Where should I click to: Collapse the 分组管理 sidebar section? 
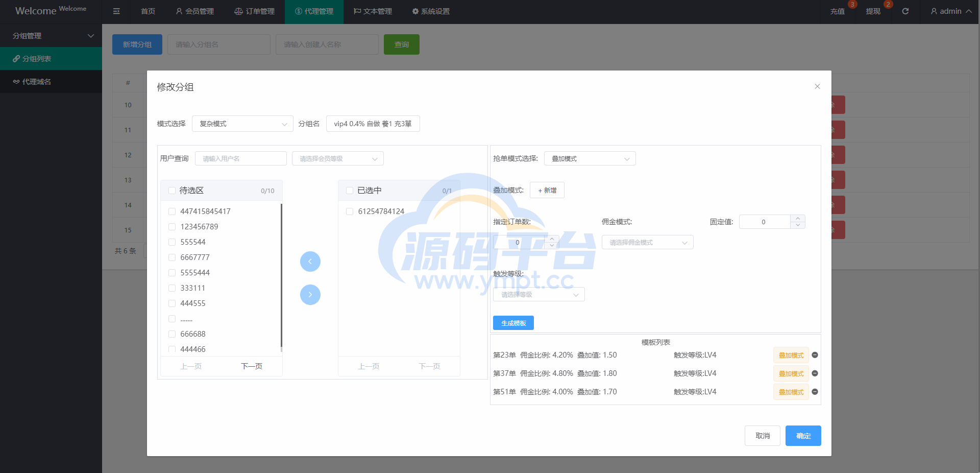51,36
